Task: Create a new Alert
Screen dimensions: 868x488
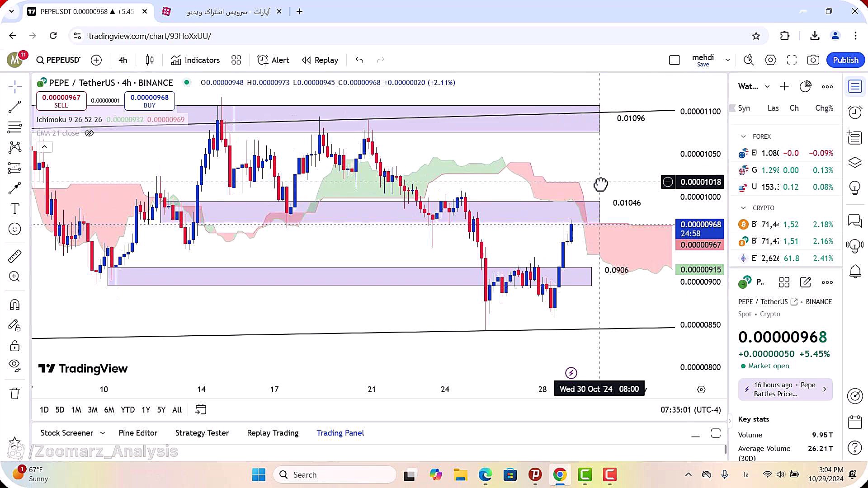Action: click(273, 60)
